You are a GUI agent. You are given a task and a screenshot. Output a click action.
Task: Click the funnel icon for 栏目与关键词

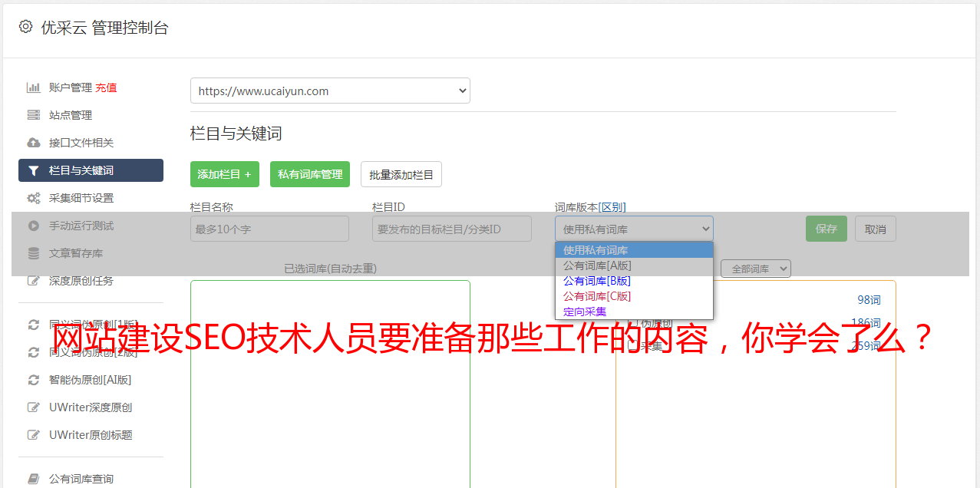pos(33,170)
